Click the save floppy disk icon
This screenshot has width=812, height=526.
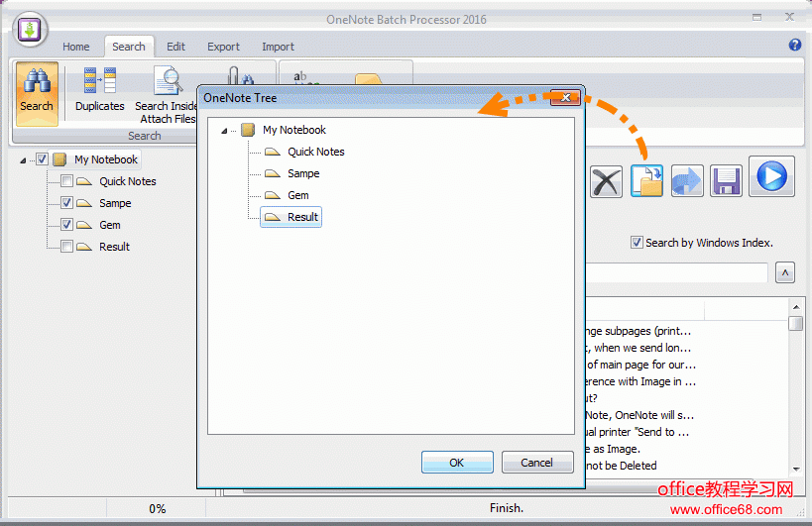pos(726,181)
